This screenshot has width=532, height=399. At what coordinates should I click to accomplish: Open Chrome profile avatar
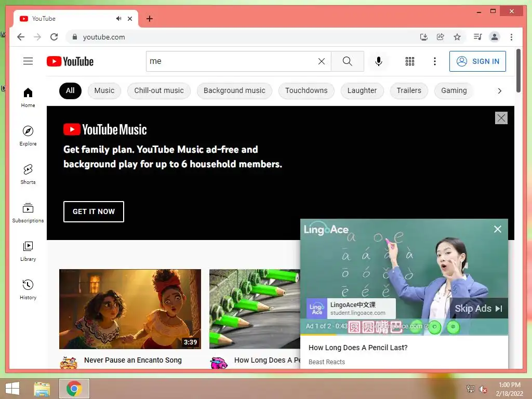tap(495, 37)
